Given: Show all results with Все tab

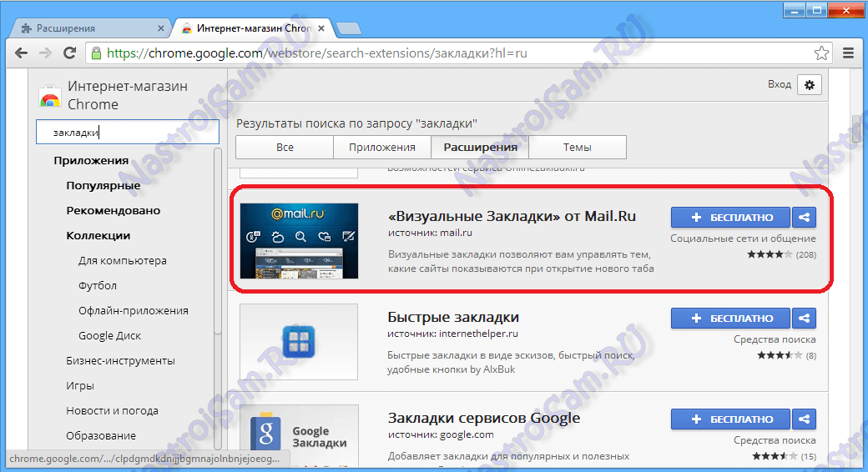Looking at the screenshot, I should point(285,148).
